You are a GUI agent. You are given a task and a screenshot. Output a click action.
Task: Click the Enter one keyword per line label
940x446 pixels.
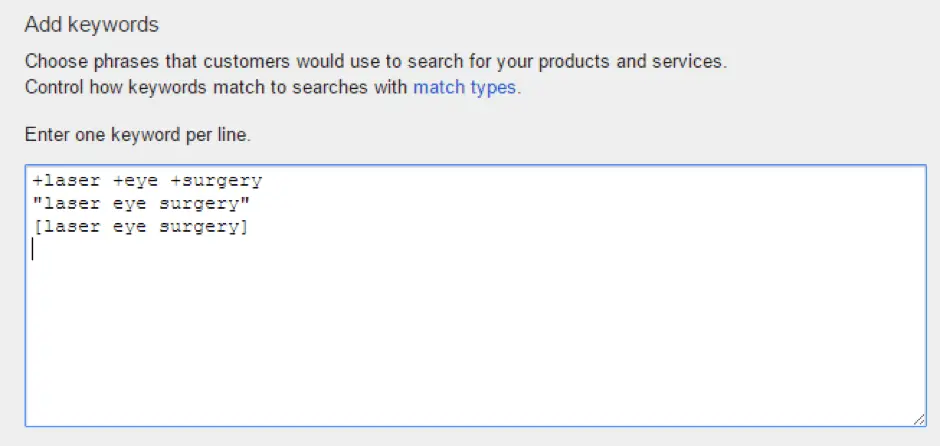138,135
